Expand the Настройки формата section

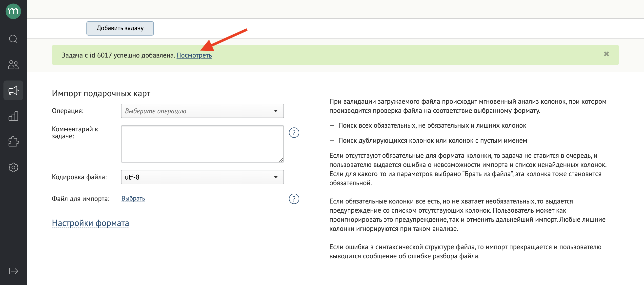click(x=90, y=223)
